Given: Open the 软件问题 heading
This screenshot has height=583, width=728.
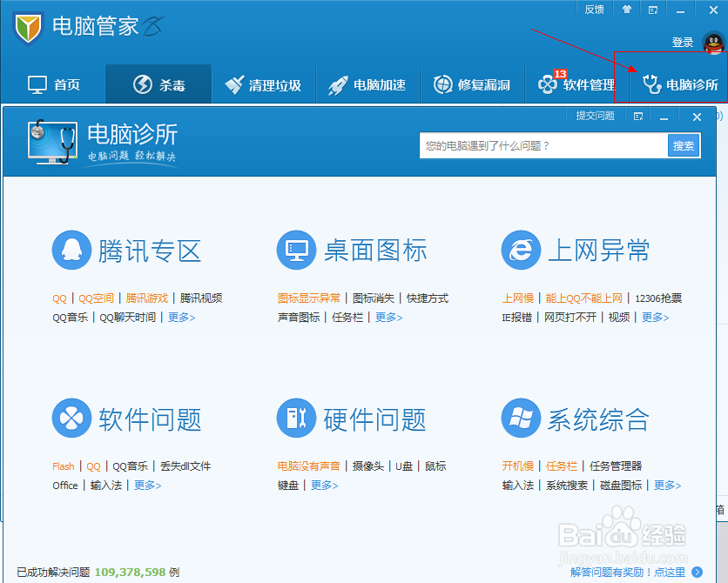Looking at the screenshot, I should [150, 419].
